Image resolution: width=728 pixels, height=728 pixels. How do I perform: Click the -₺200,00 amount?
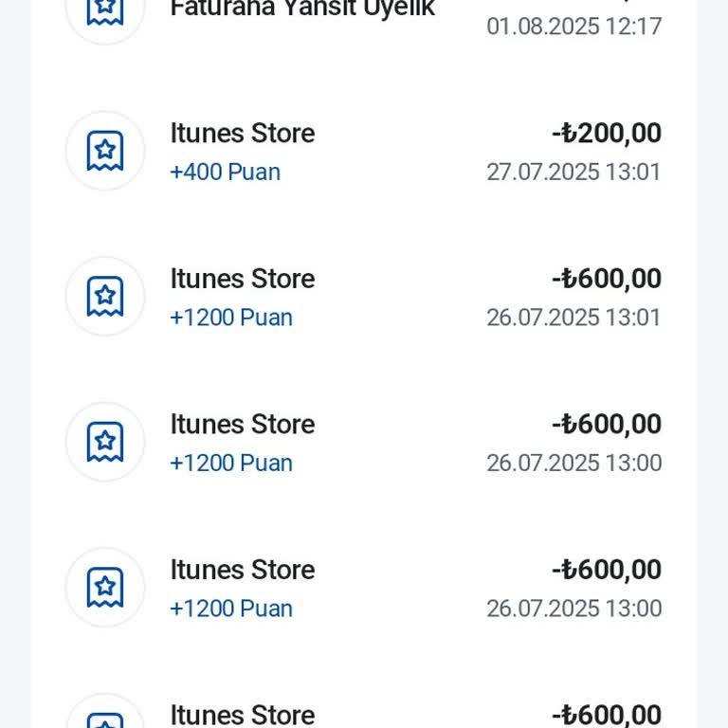click(x=607, y=134)
